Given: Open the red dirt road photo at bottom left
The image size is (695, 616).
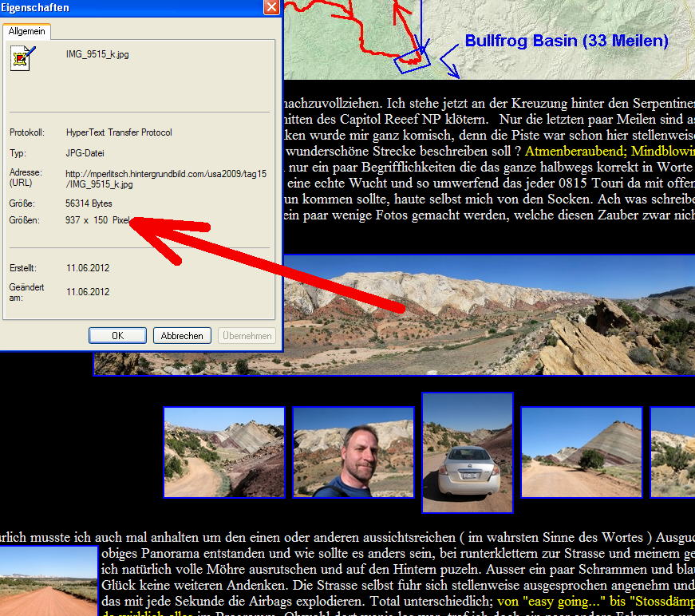Looking at the screenshot, I should 47,581.
